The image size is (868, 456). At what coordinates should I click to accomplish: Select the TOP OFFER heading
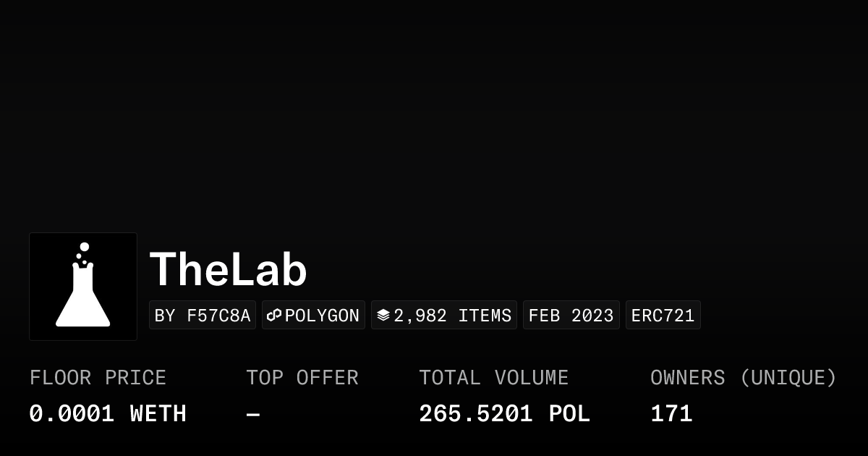point(302,378)
